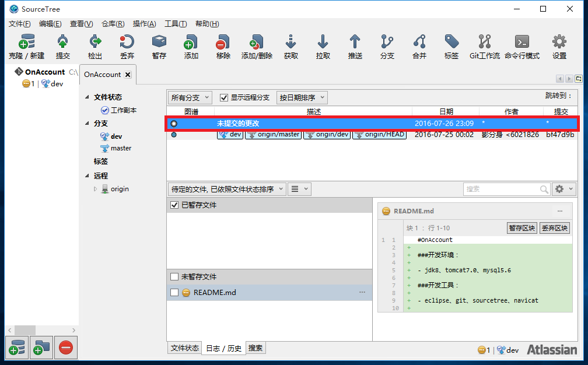Switch to the 文件状态 bottom tab
588x365 pixels.
184,348
